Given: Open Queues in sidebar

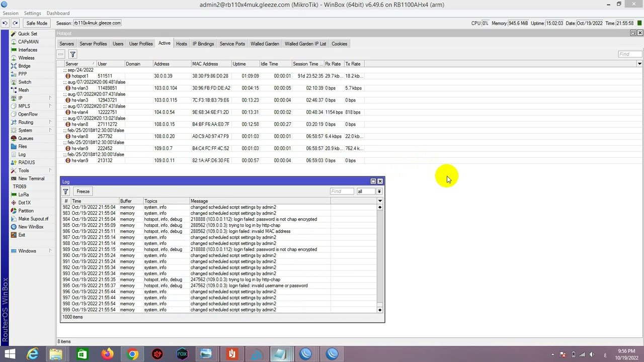Looking at the screenshot, I should 26,138.
